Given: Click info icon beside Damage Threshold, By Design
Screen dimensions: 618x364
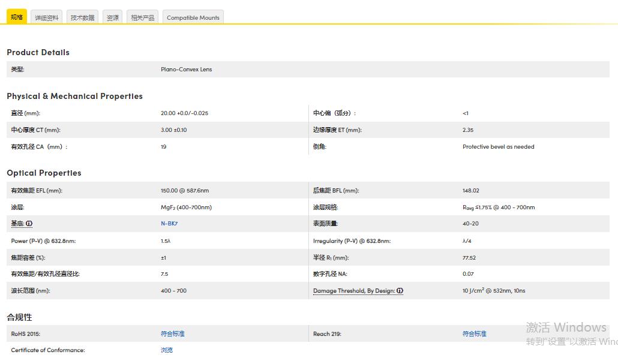Looking at the screenshot, I should [400, 291].
